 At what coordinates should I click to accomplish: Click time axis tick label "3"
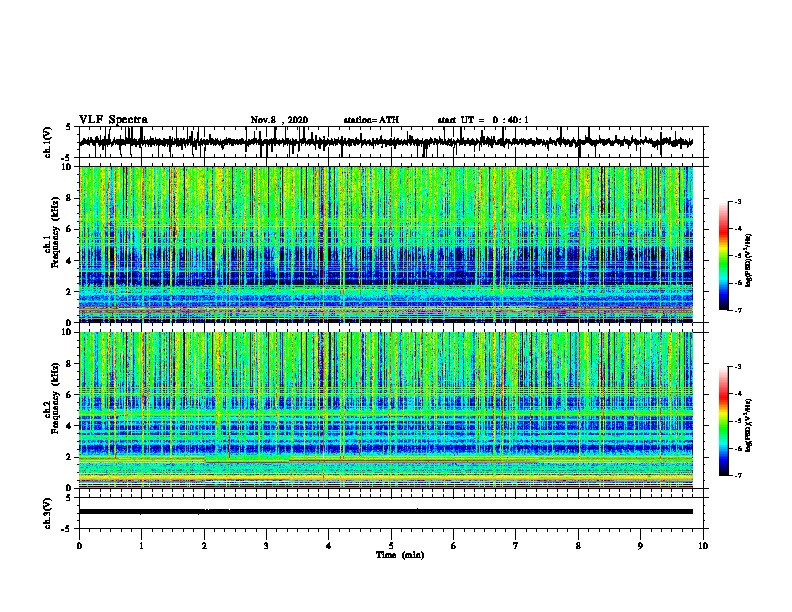[x=266, y=545]
